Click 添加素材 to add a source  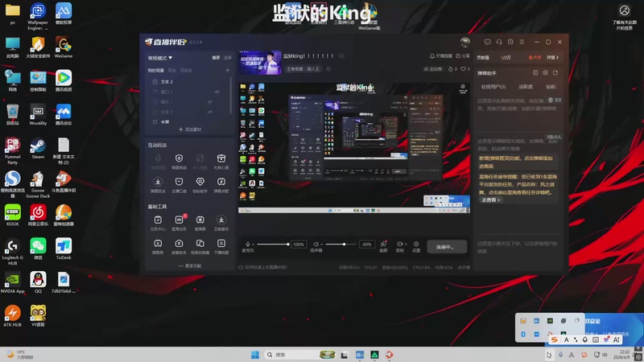pyautogui.click(x=190, y=130)
